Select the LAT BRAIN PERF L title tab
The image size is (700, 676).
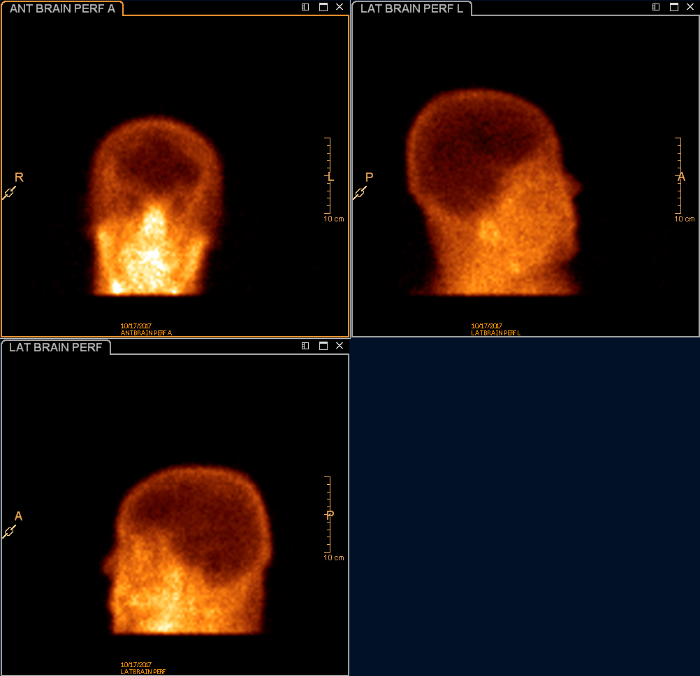click(411, 8)
